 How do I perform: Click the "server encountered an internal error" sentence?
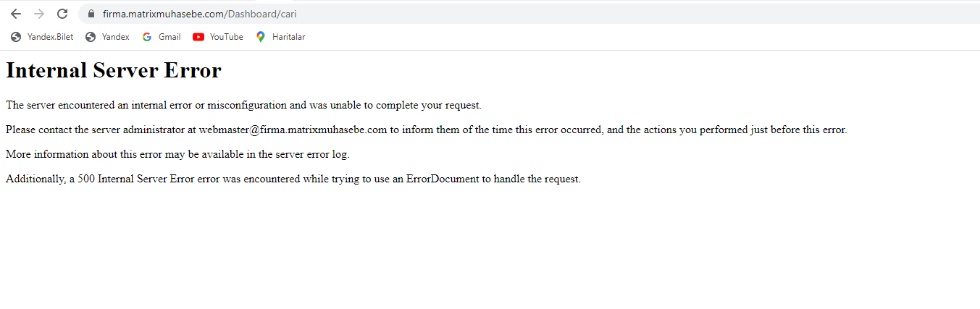point(243,106)
